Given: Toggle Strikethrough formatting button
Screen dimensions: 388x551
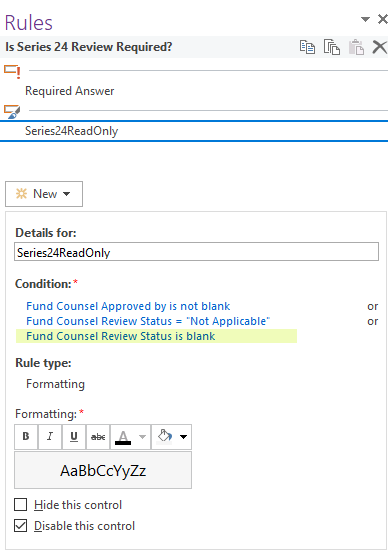Looking at the screenshot, I should click(98, 436).
